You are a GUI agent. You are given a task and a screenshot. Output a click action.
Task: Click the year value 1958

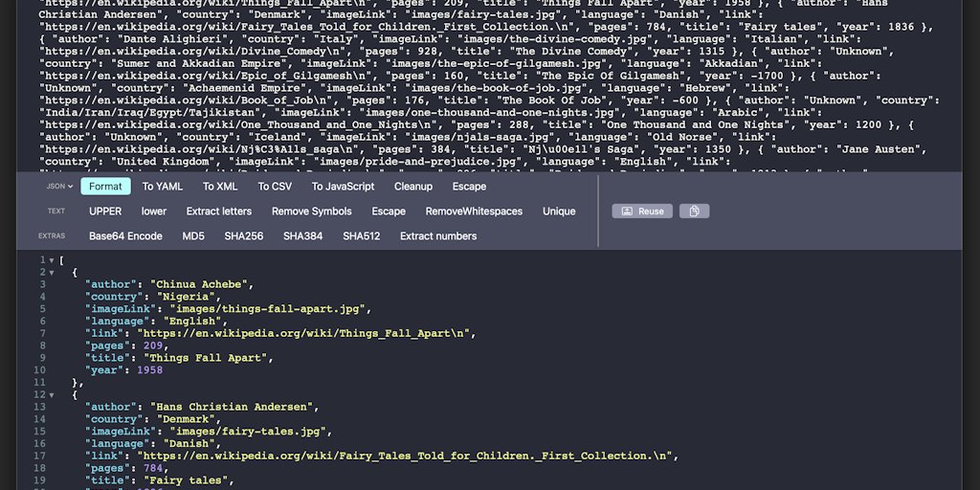click(x=149, y=370)
